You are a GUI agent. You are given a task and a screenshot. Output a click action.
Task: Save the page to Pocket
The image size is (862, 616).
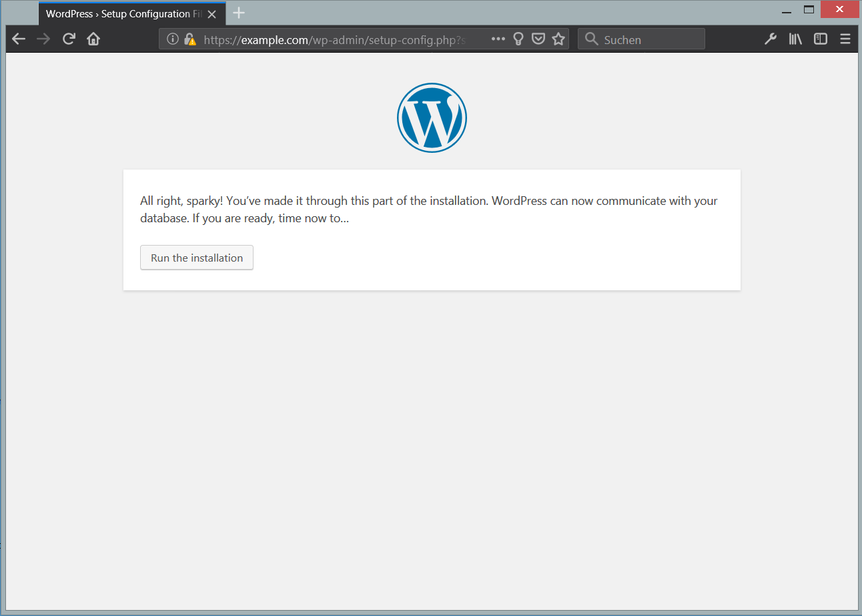(538, 39)
